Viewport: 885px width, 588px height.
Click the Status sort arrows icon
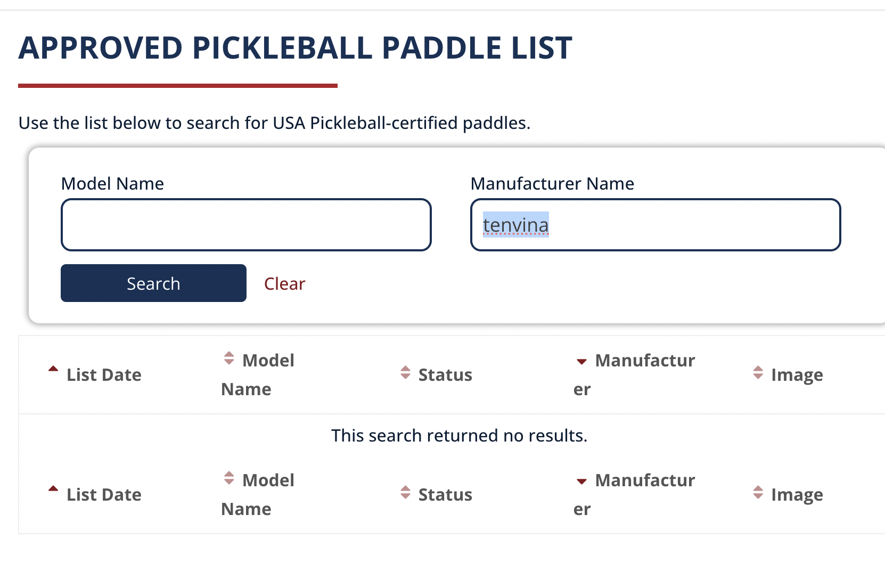coord(405,372)
